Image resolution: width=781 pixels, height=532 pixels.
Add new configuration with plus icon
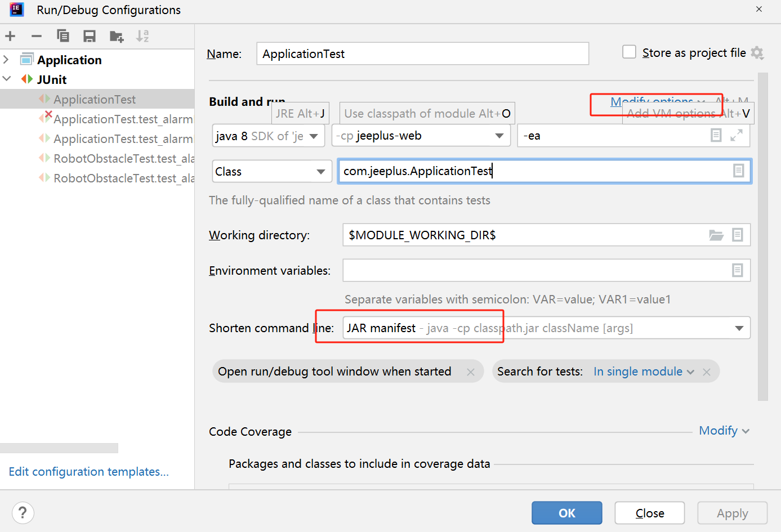10,37
